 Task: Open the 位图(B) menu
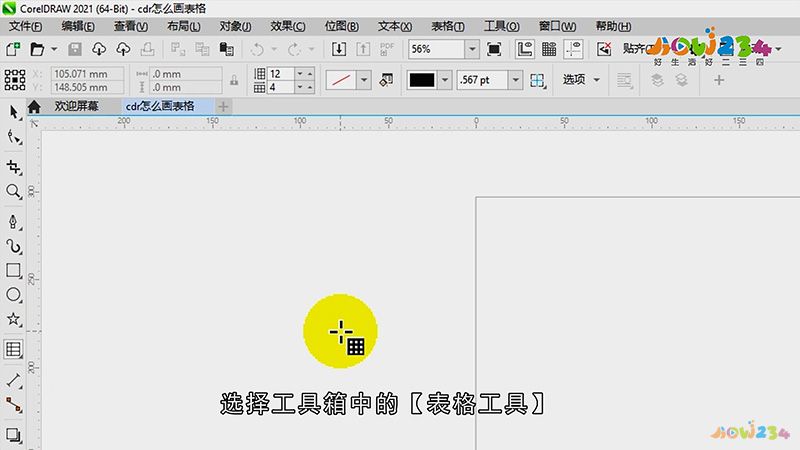341,26
